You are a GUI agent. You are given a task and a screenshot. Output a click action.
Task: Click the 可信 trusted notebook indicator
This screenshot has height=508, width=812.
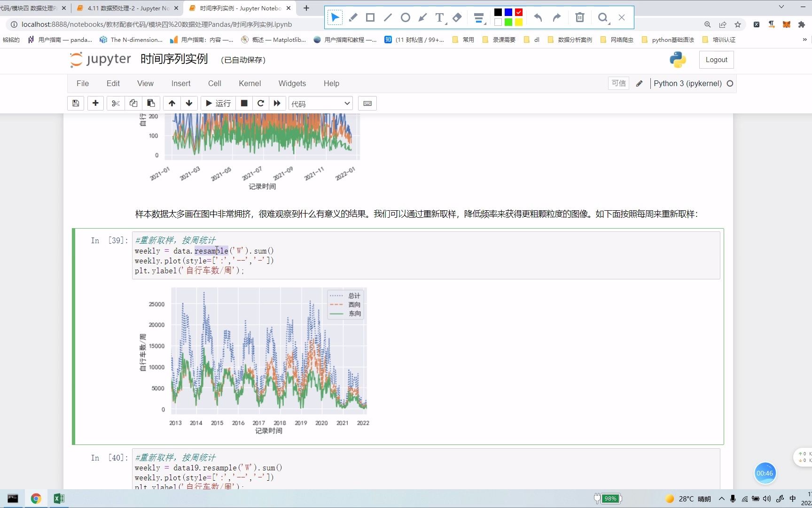click(x=618, y=83)
